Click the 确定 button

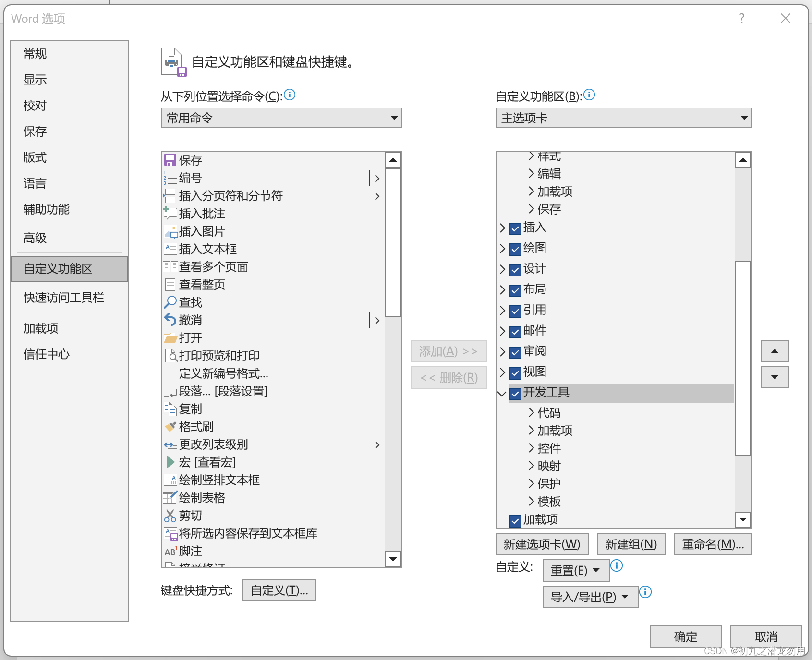pyautogui.click(x=686, y=636)
